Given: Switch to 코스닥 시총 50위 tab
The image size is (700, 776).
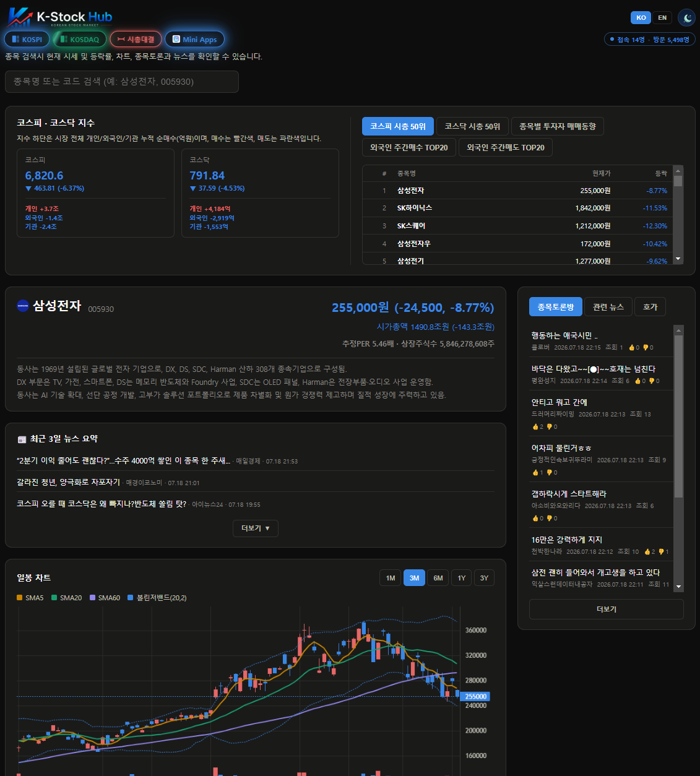Looking at the screenshot, I should pyautogui.click(x=472, y=126).
